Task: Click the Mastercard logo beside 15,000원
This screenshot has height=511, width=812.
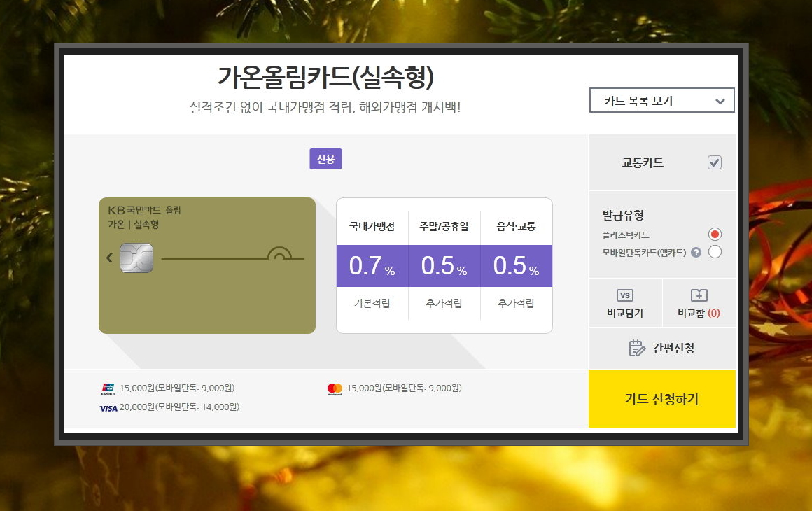Action: tap(335, 388)
